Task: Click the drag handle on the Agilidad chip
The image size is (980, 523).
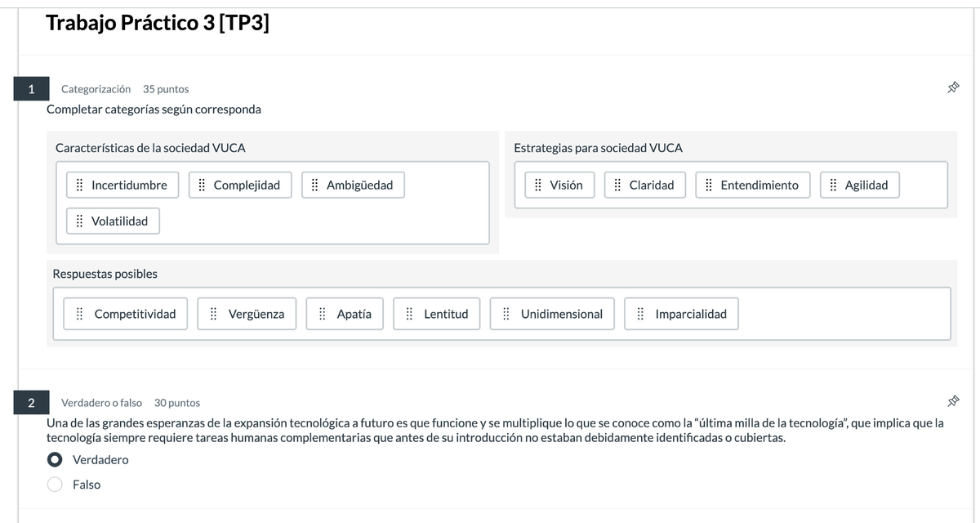Action: pos(833,185)
